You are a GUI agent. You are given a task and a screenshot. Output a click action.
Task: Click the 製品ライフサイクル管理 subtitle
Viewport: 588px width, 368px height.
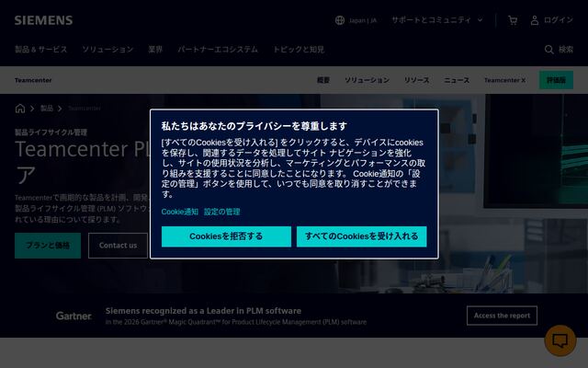(x=51, y=132)
